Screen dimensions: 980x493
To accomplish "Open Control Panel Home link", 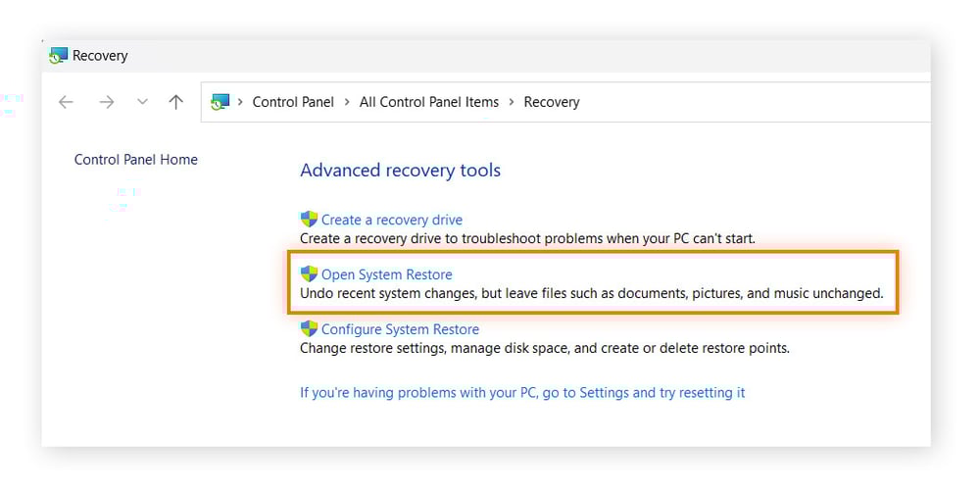I will coord(136,160).
